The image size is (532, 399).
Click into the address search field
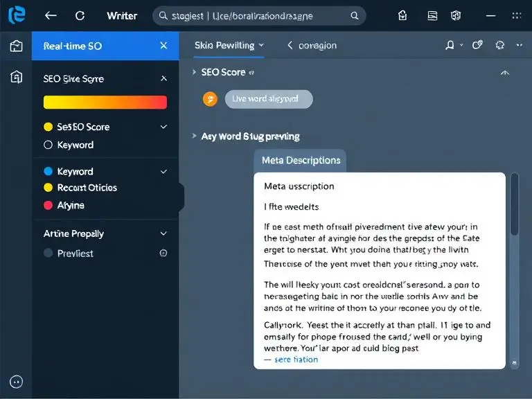(x=259, y=16)
